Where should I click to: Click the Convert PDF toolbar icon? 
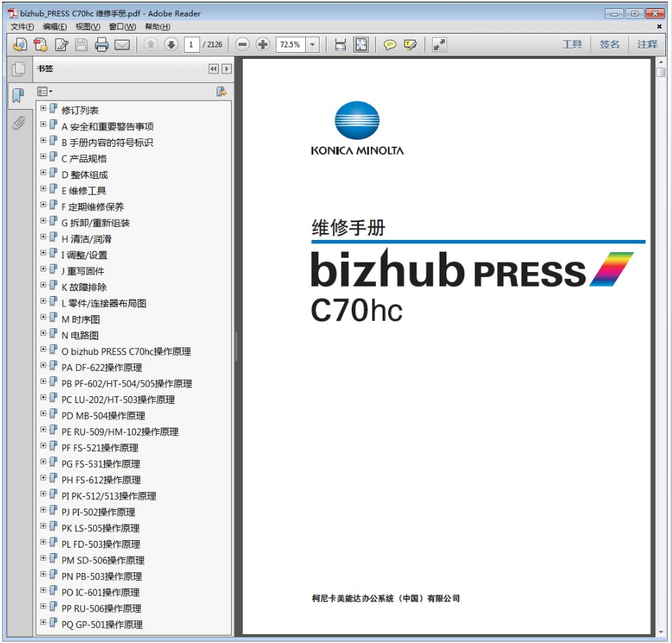click(40, 45)
